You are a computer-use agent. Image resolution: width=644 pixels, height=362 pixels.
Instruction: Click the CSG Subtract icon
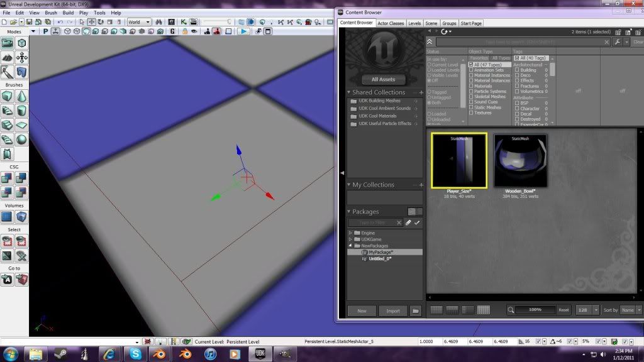[21, 178]
